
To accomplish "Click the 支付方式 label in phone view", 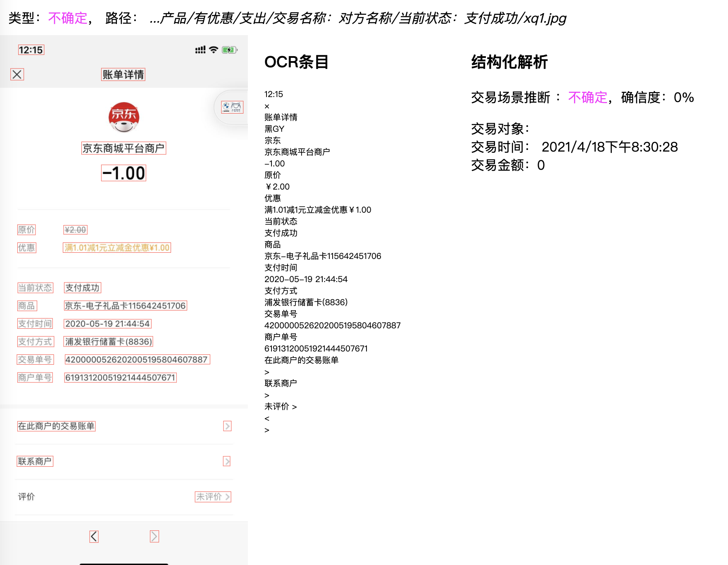I will tap(35, 342).
